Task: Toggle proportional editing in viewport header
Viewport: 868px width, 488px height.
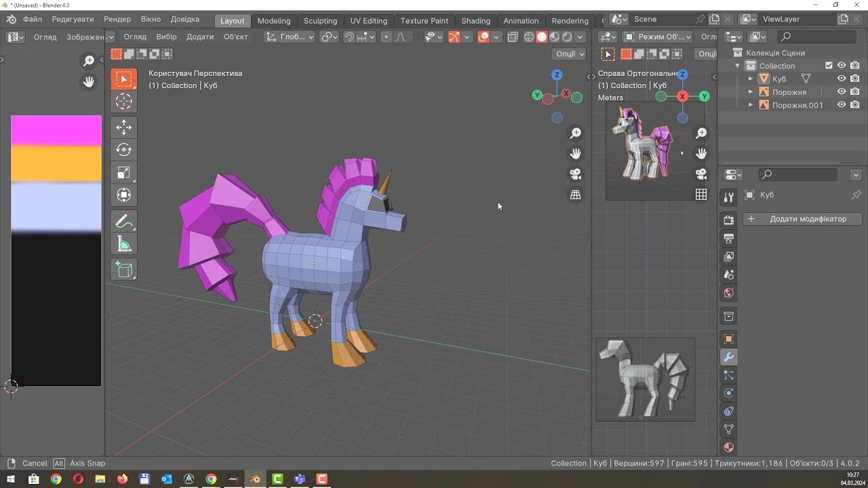Action: (x=387, y=37)
